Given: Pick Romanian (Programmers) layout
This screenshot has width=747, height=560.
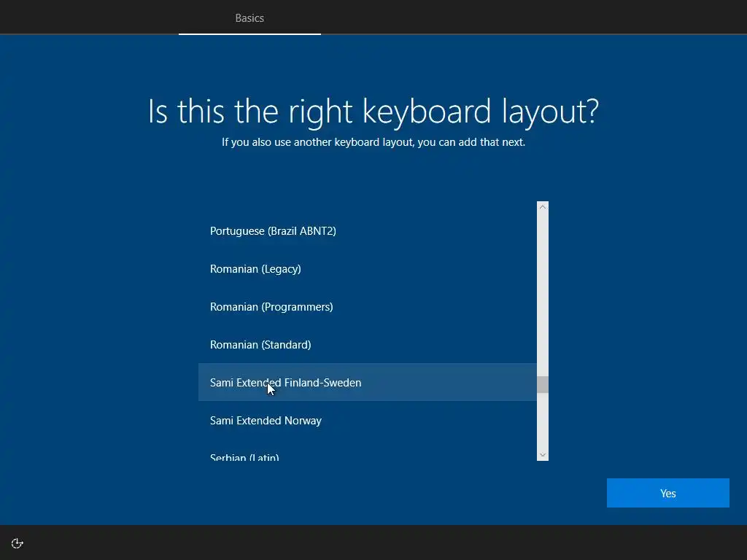Looking at the screenshot, I should pyautogui.click(x=368, y=307).
